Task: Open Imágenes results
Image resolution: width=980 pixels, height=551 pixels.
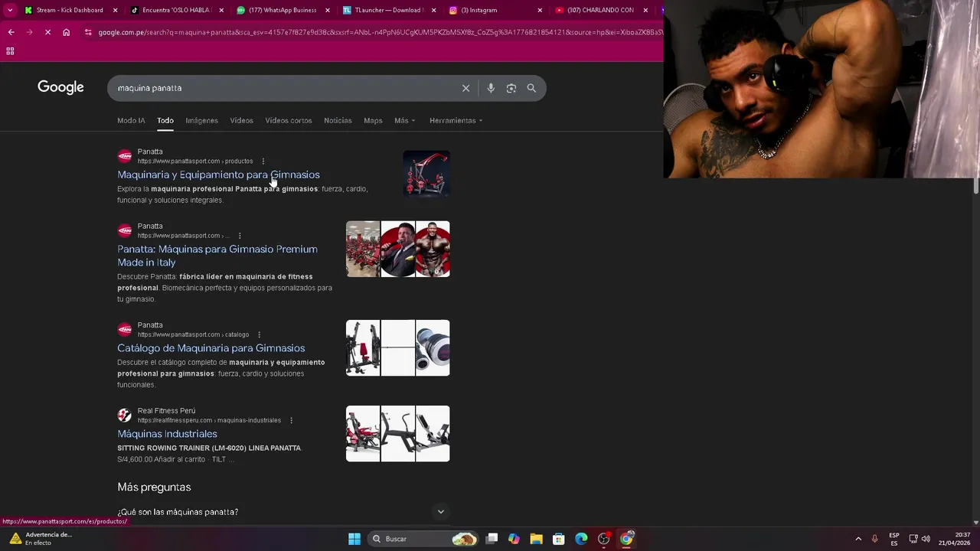Action: [x=201, y=120]
